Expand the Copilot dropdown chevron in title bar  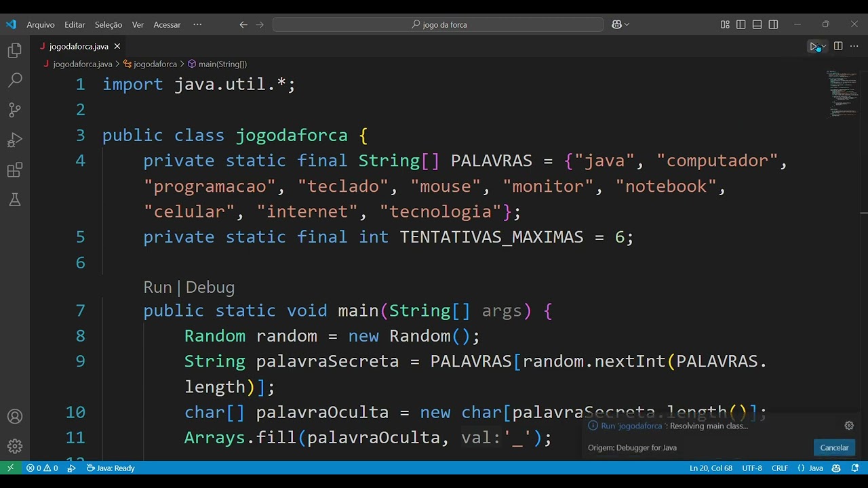pos(627,24)
